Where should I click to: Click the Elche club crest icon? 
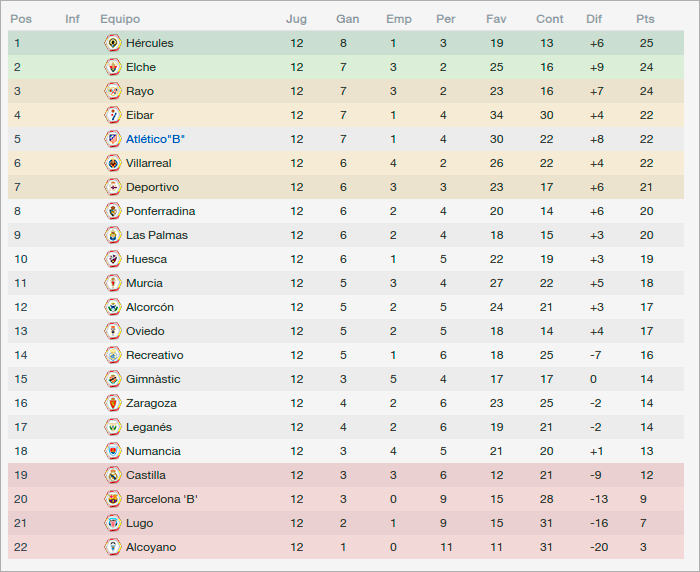[112, 67]
